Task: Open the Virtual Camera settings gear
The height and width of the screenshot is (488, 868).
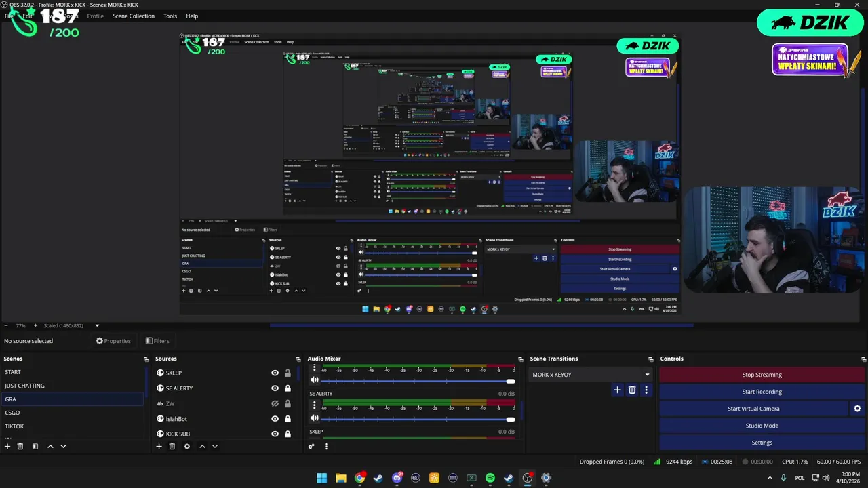Action: pyautogui.click(x=857, y=409)
